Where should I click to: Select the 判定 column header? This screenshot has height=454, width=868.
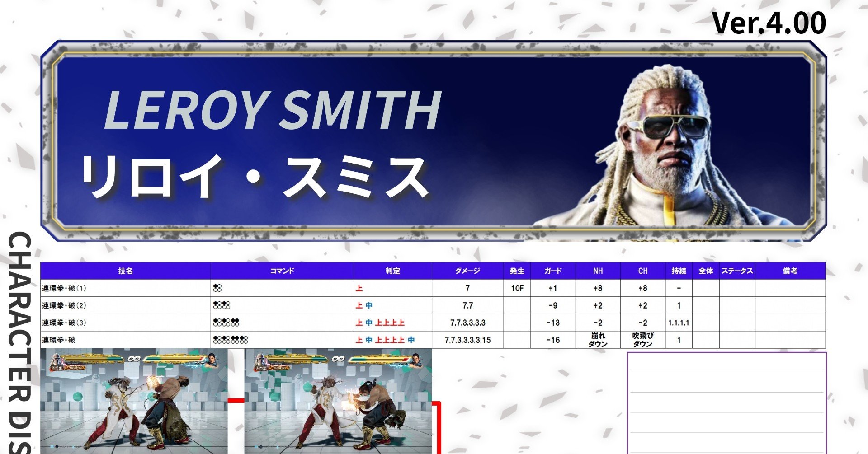[x=393, y=271]
